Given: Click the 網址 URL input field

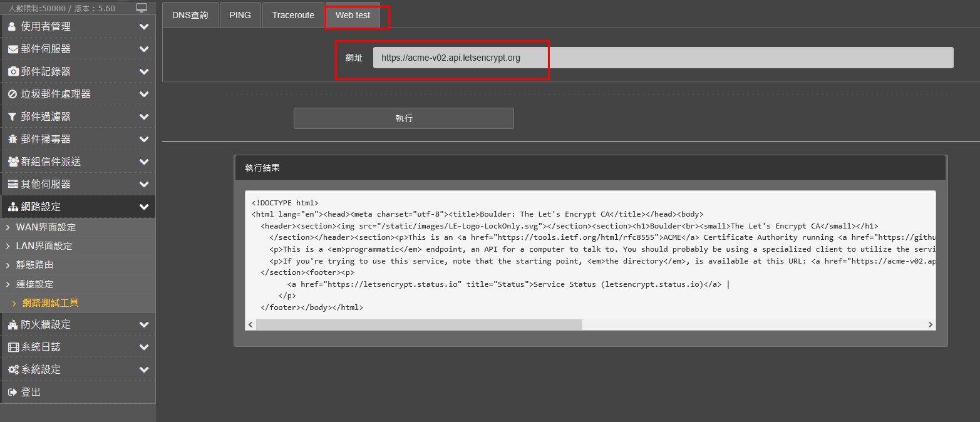Looking at the screenshot, I should [663, 58].
